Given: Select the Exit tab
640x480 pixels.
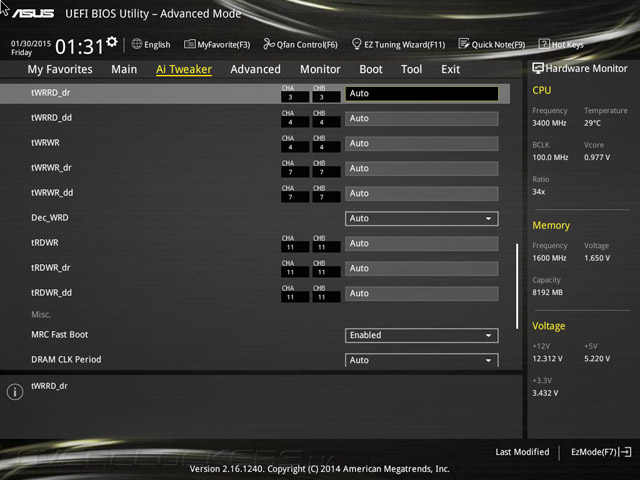Looking at the screenshot, I should 451,69.
